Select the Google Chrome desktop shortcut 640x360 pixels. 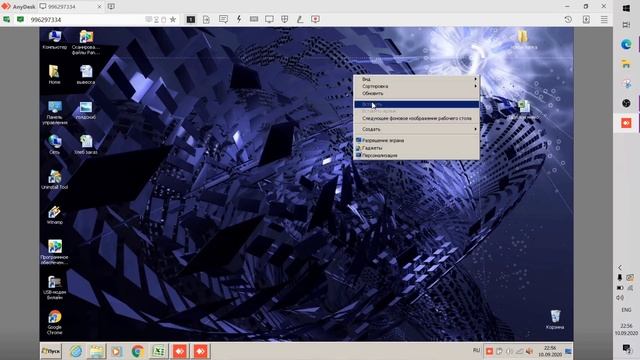54,322
